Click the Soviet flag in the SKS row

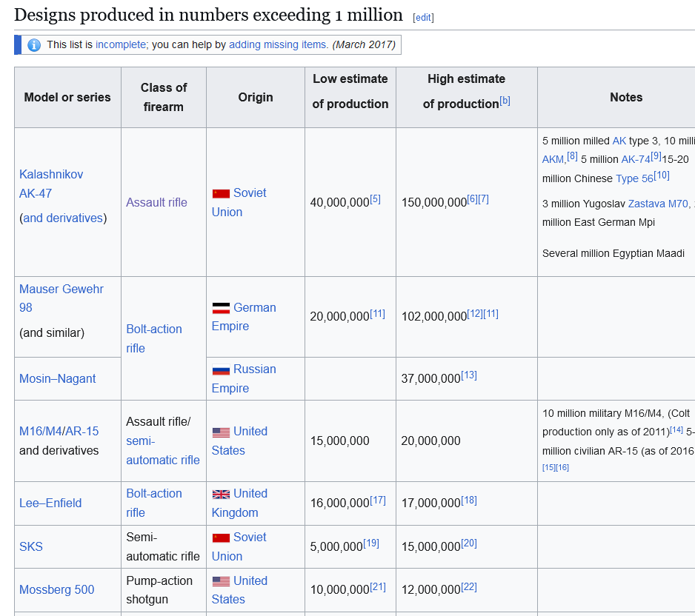pos(221,538)
